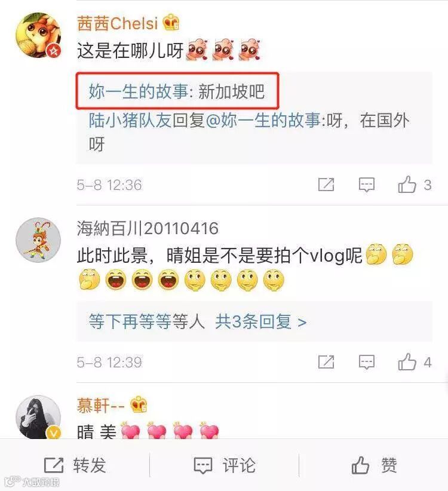
Task: Open 海納百川20110416's monkey avatar
Action: tap(38, 240)
